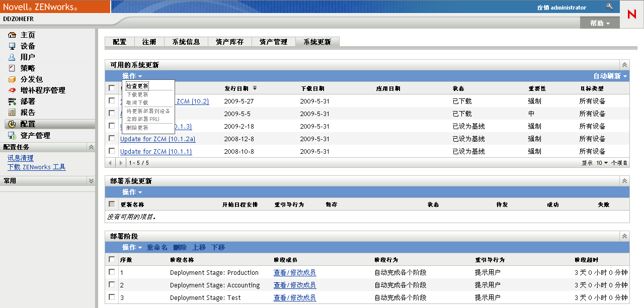Switch to the 资产管理 tab at top

coord(274,42)
